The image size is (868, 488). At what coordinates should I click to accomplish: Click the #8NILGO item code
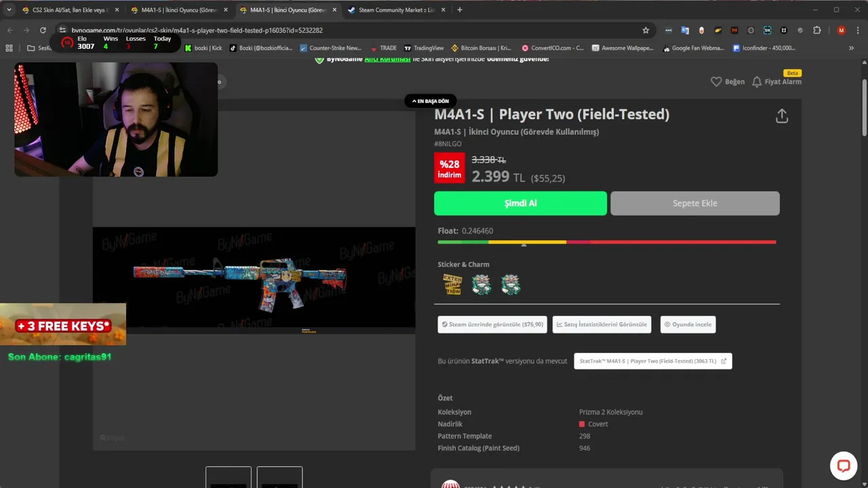[x=448, y=144]
